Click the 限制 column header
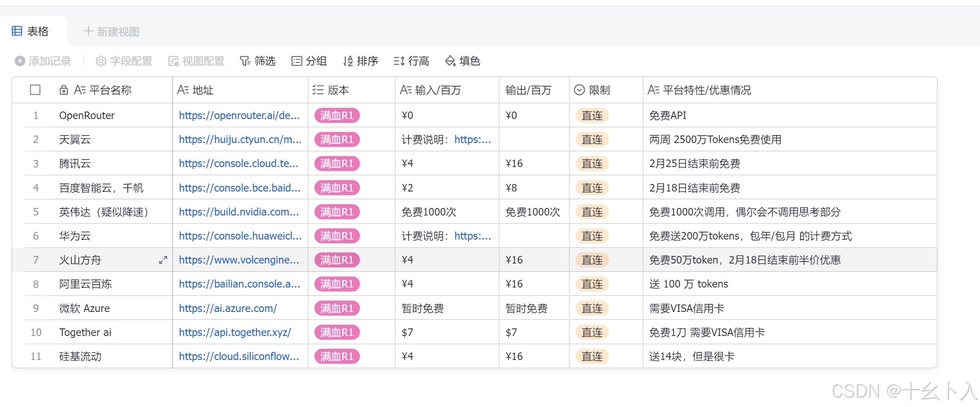This screenshot has width=980, height=407. [x=606, y=90]
